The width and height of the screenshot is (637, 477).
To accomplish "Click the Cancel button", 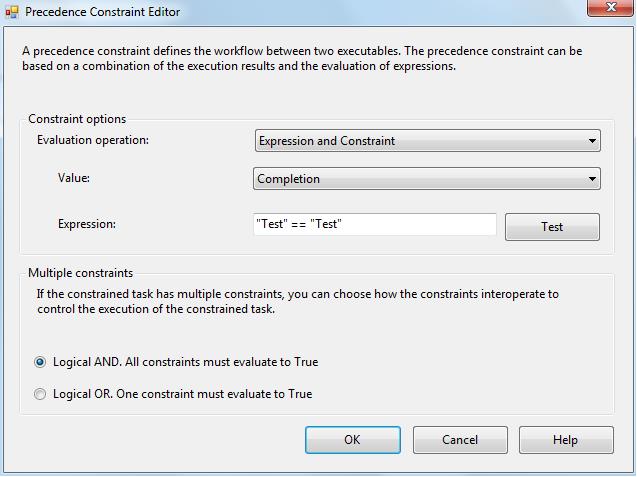I will click(460, 440).
